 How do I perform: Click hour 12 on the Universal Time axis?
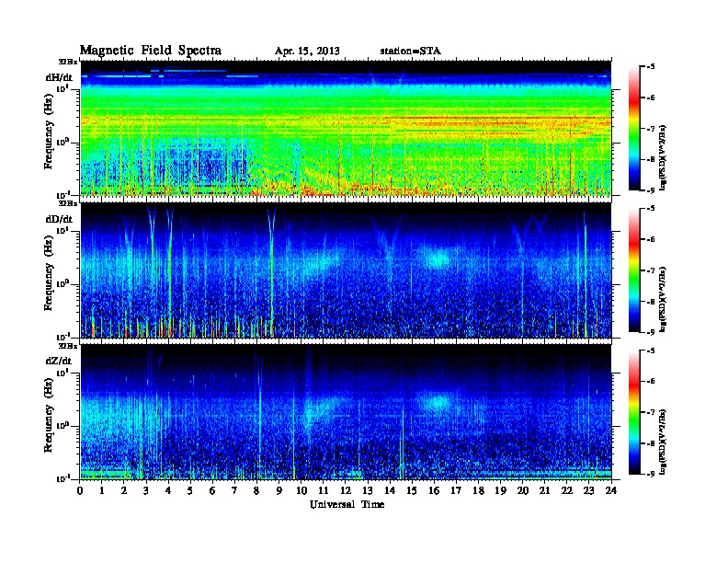[x=346, y=490]
